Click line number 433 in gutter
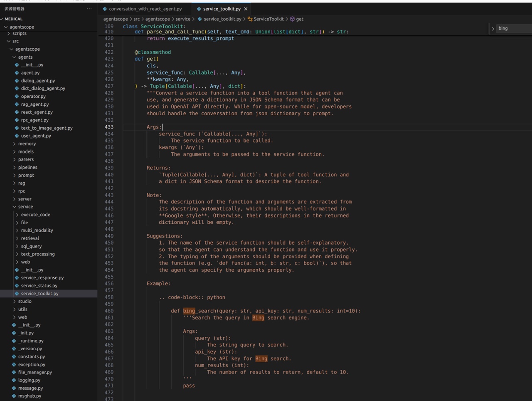This screenshot has width=532, height=401. [x=109, y=127]
